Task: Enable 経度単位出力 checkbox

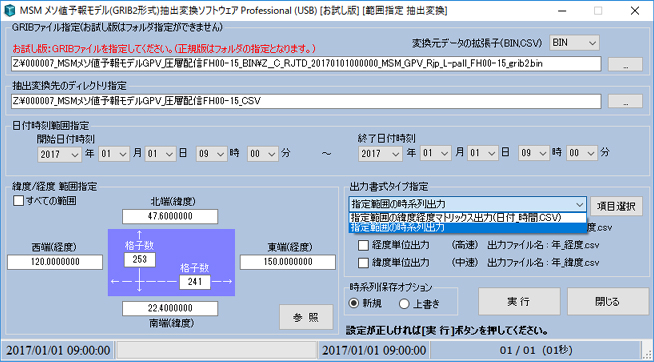Action: tap(363, 245)
